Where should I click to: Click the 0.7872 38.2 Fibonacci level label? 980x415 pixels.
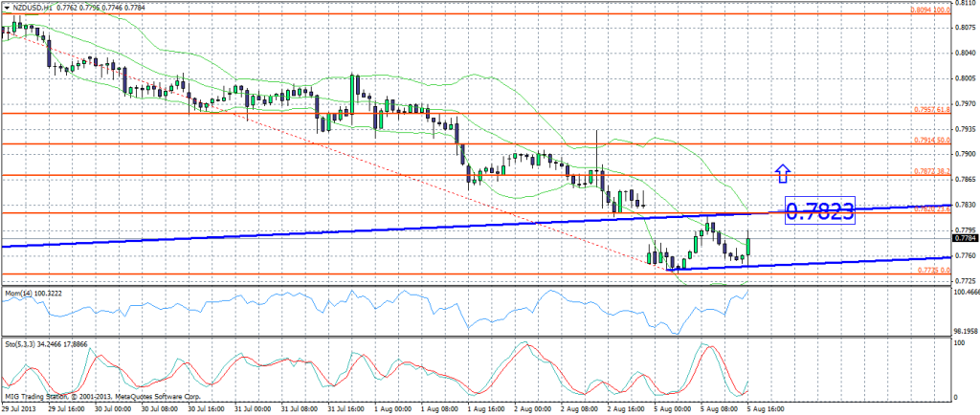(927, 171)
